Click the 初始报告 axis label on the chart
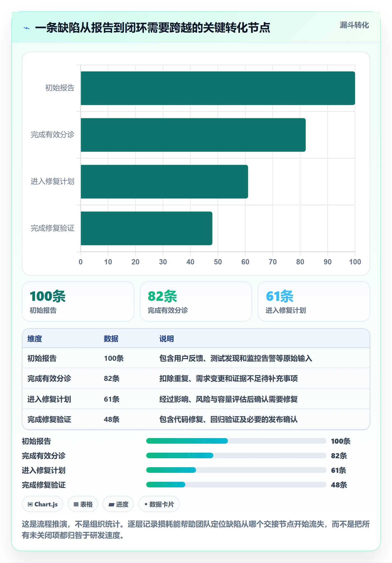The image size is (392, 563). [x=60, y=88]
